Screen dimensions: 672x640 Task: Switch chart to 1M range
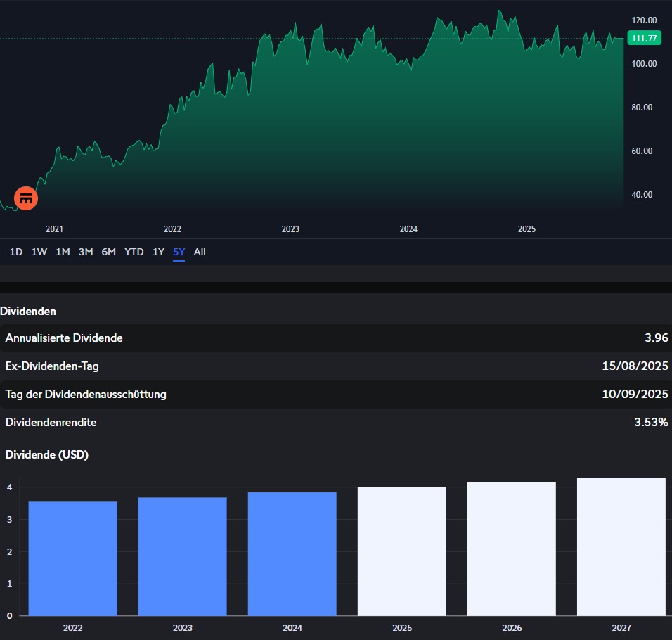[x=63, y=252]
